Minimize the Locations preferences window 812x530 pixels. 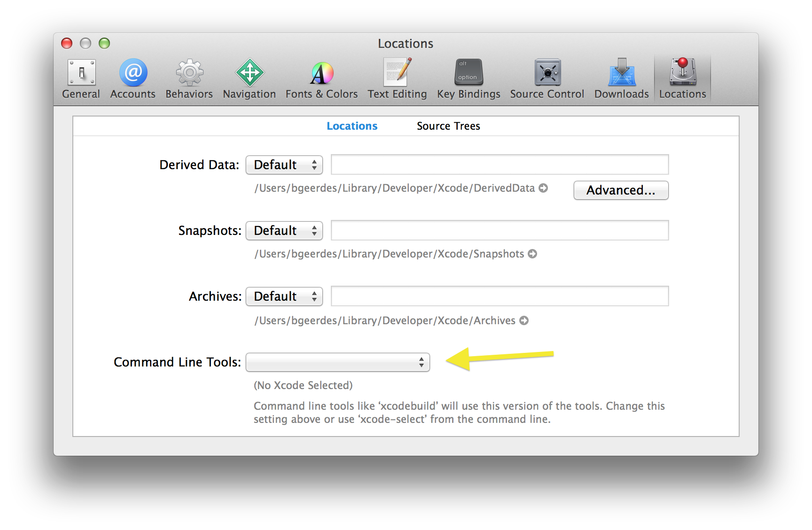click(x=86, y=43)
